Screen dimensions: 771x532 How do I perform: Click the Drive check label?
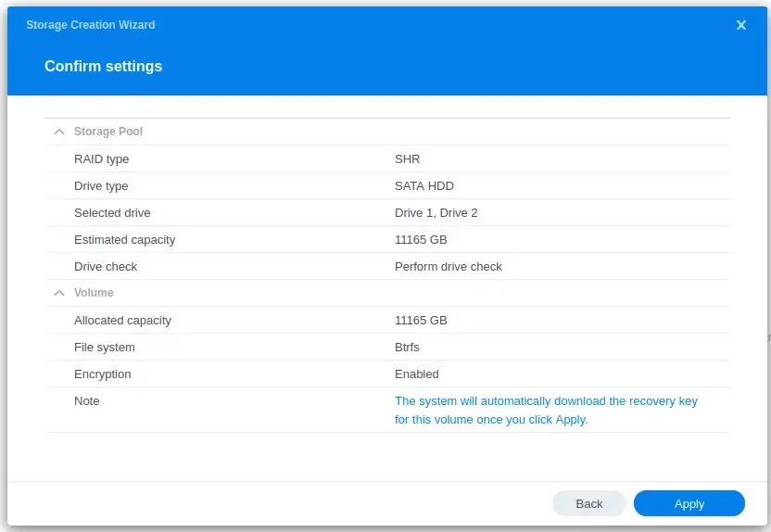pos(106,267)
